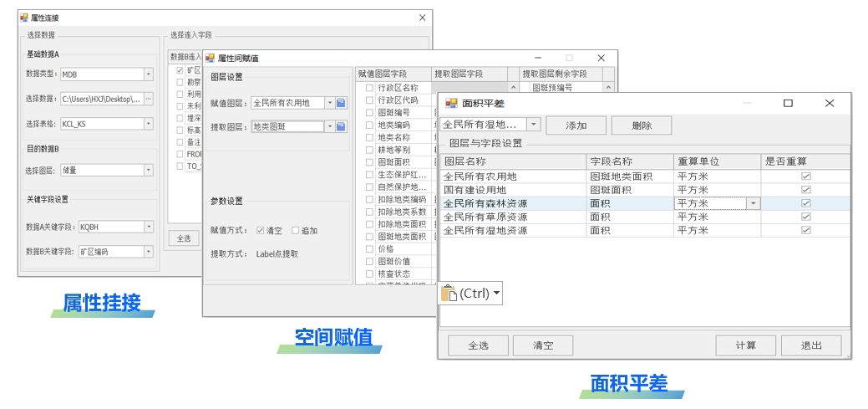Check the 备注 field checkbox in 属性连接

pos(180,142)
